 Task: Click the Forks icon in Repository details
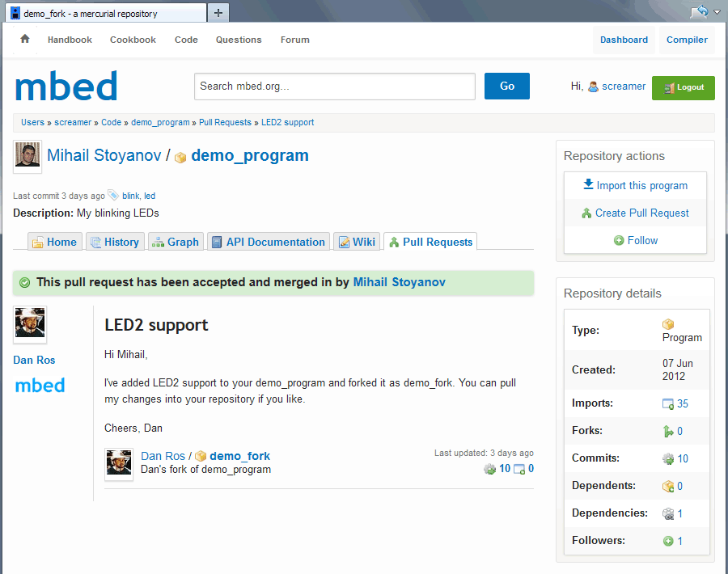coord(668,432)
